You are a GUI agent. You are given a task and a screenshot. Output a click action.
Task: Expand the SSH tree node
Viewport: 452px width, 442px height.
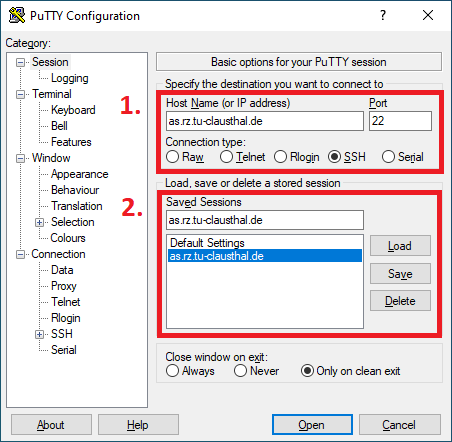39,334
